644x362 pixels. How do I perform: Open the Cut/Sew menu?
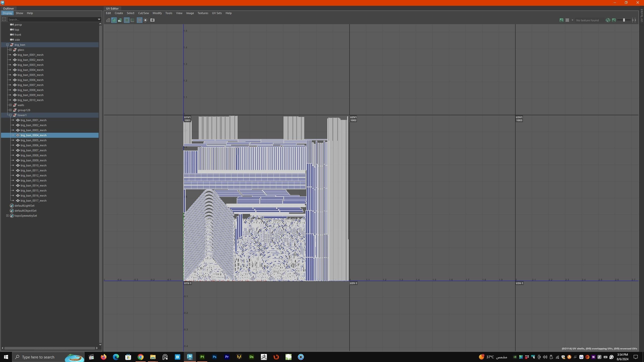[x=143, y=13]
